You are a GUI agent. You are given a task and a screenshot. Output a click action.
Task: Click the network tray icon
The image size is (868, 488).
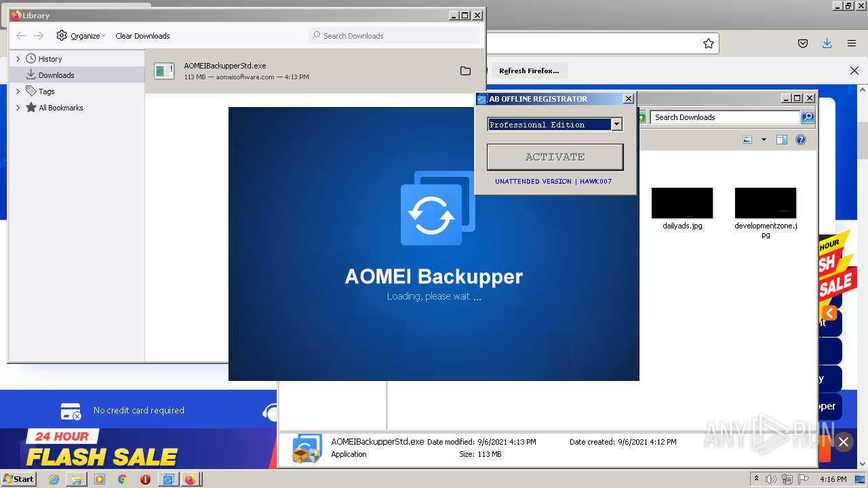point(787,479)
